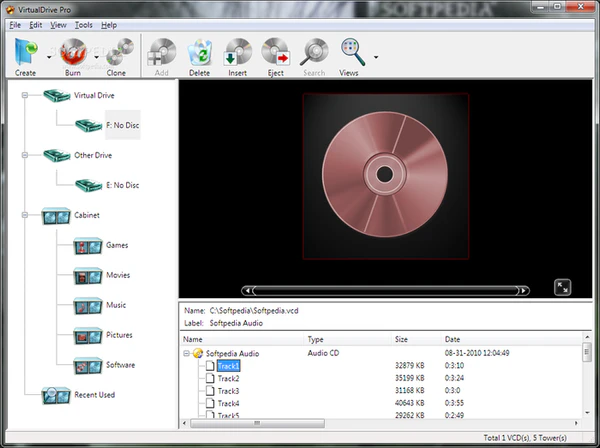Click the Size column header
Viewport: 600px width, 448px height.
click(x=401, y=340)
